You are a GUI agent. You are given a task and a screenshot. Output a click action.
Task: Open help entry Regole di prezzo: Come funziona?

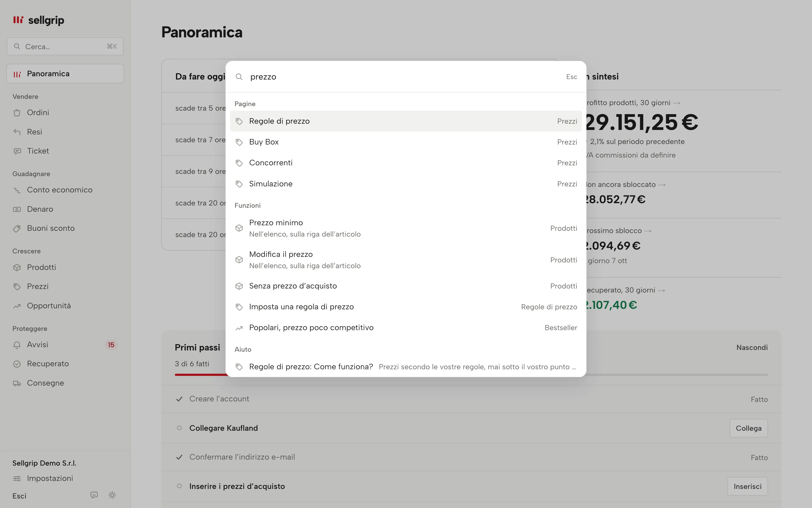pos(406,367)
